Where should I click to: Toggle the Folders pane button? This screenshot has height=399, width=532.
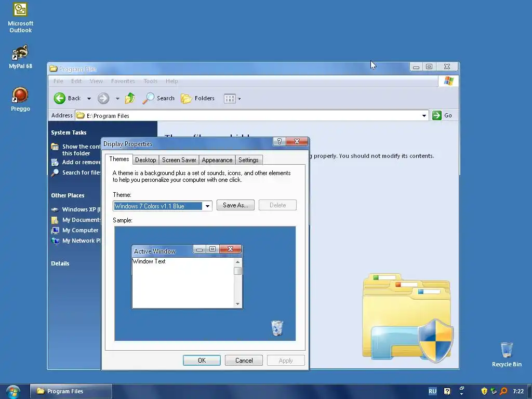(198, 98)
